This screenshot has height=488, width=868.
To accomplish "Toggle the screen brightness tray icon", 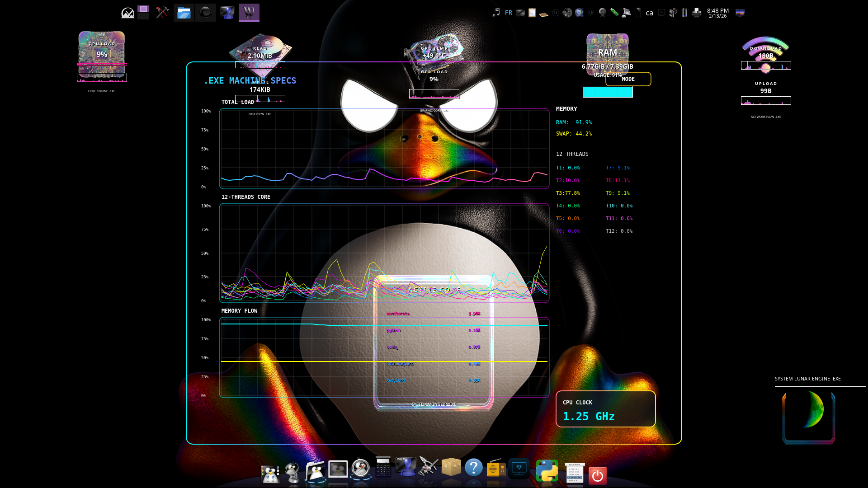I will [x=590, y=13].
